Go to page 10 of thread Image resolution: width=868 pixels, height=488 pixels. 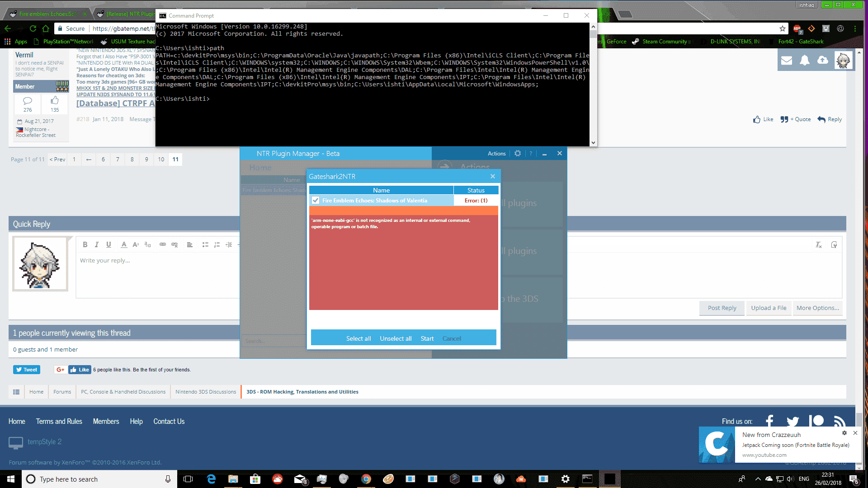(161, 160)
